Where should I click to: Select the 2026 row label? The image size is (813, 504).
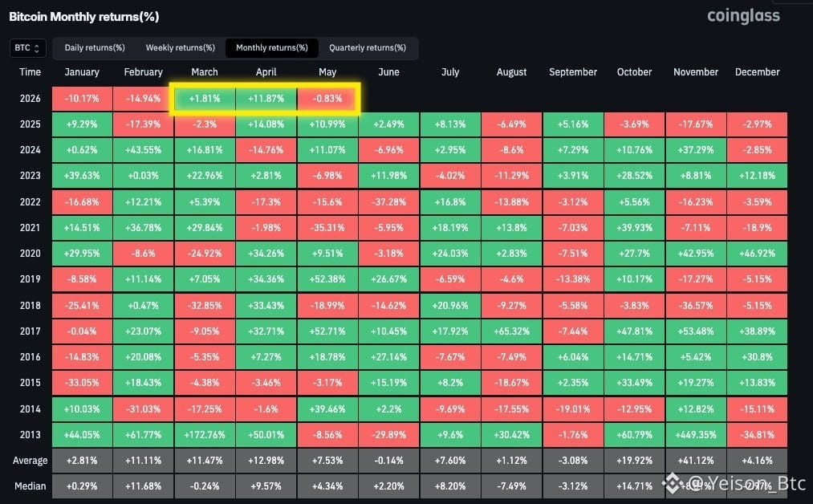[30, 99]
